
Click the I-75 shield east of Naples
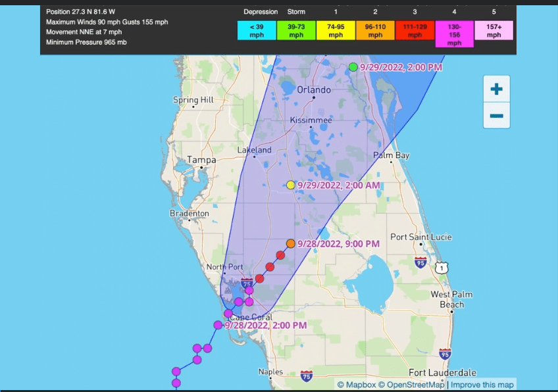[307, 376]
